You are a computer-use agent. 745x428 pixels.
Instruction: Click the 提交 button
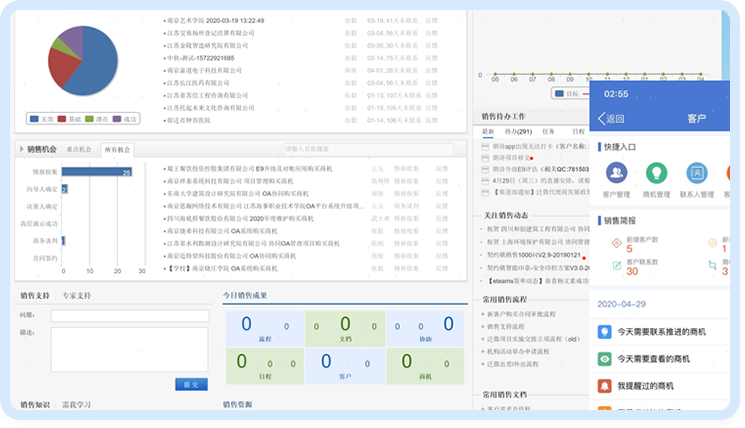coord(190,384)
